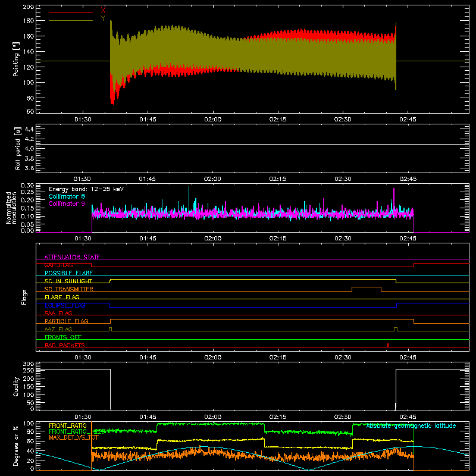Click the red BAD_PACKETS spike marker
Viewport: 476px width, 476px height.
tap(388, 345)
